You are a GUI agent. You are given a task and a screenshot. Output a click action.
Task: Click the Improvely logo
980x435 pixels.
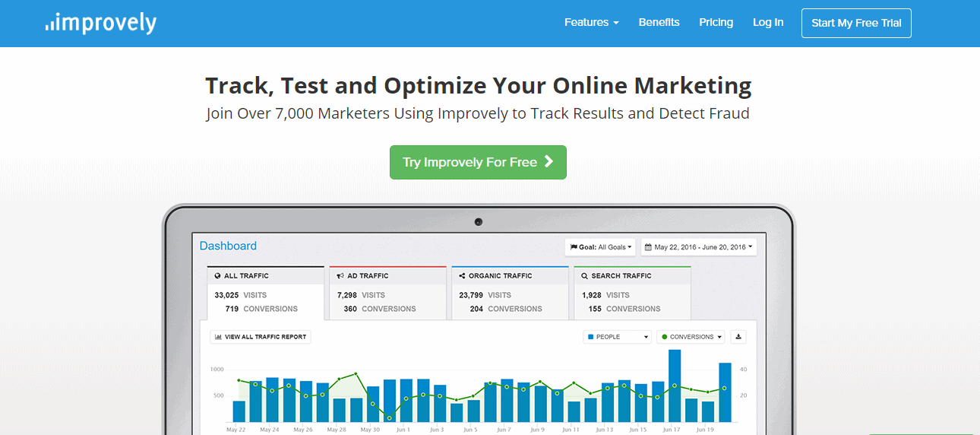point(101,23)
